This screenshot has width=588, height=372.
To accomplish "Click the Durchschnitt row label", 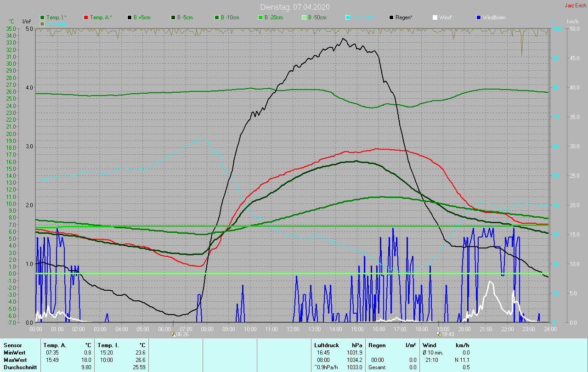I will (x=17, y=367).
